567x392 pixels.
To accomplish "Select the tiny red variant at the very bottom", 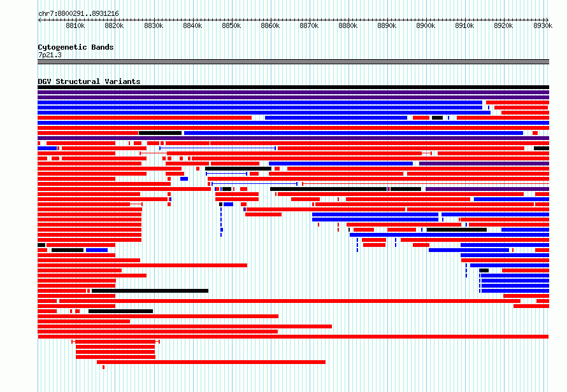I will pyautogui.click(x=103, y=367).
